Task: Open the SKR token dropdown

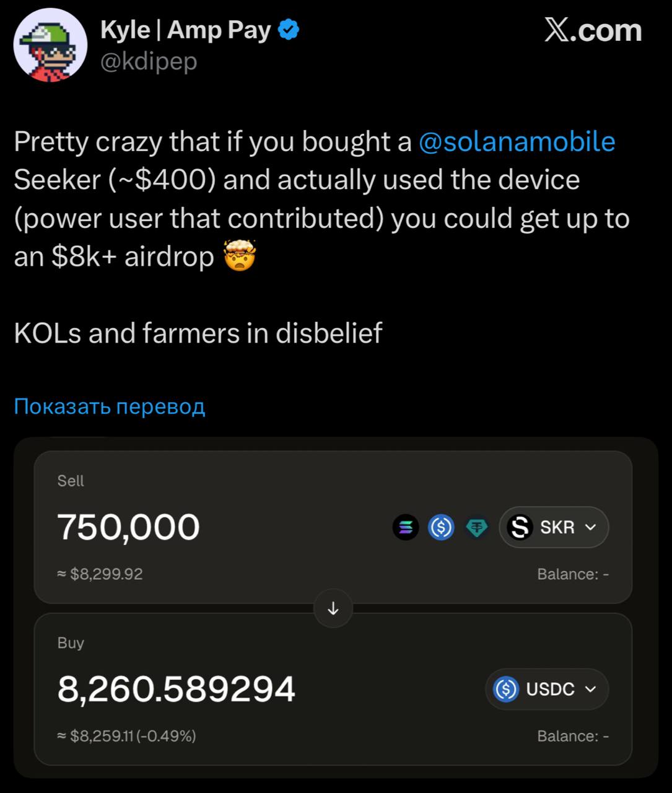Action: tap(553, 527)
